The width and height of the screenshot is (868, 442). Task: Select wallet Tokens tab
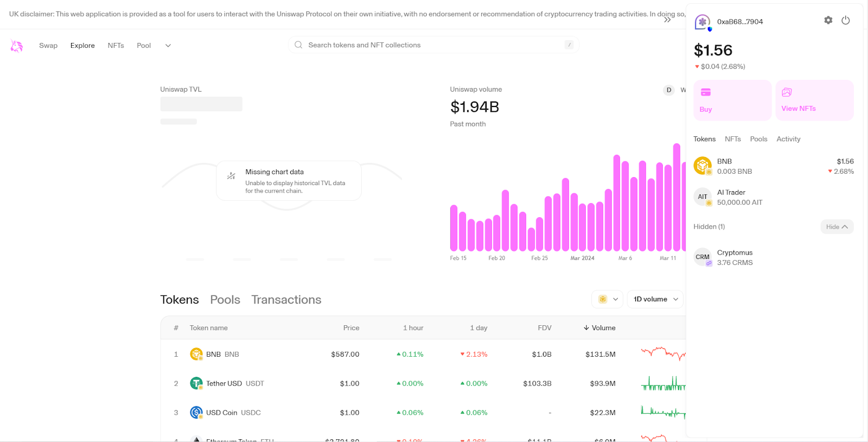(x=704, y=139)
